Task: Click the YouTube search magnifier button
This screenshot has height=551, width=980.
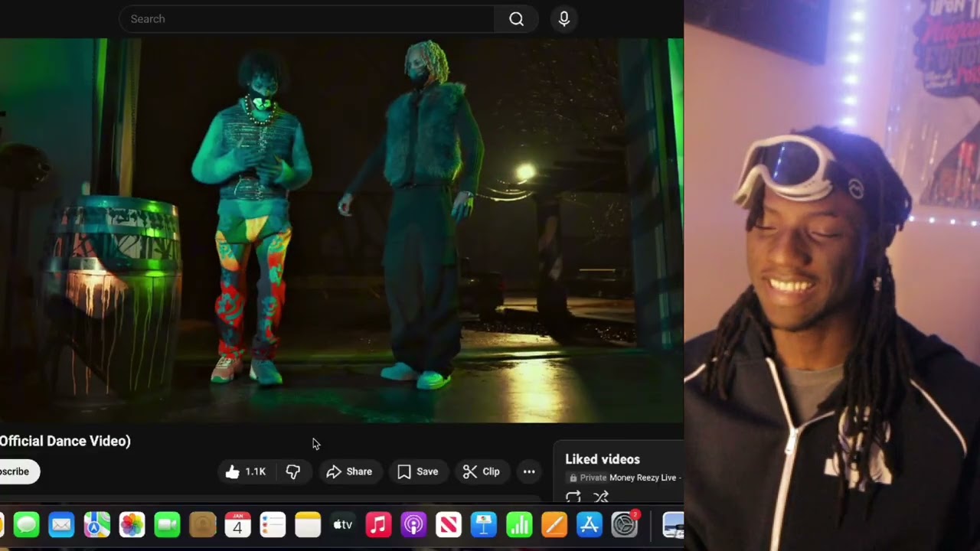Action: click(x=517, y=19)
